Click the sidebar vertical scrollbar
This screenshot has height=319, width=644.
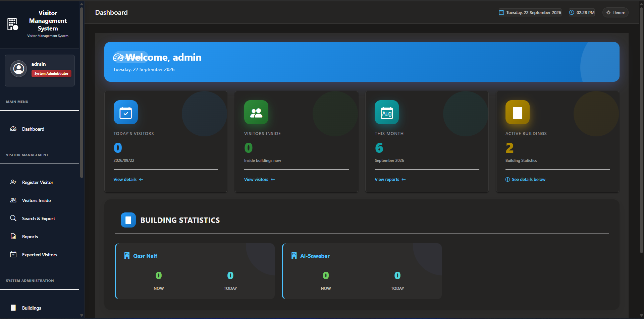point(82,92)
